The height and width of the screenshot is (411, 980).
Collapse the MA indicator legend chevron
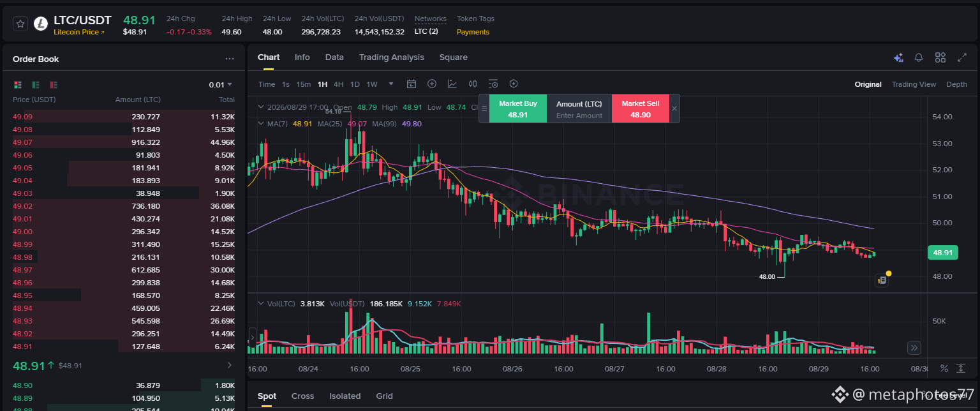click(260, 124)
